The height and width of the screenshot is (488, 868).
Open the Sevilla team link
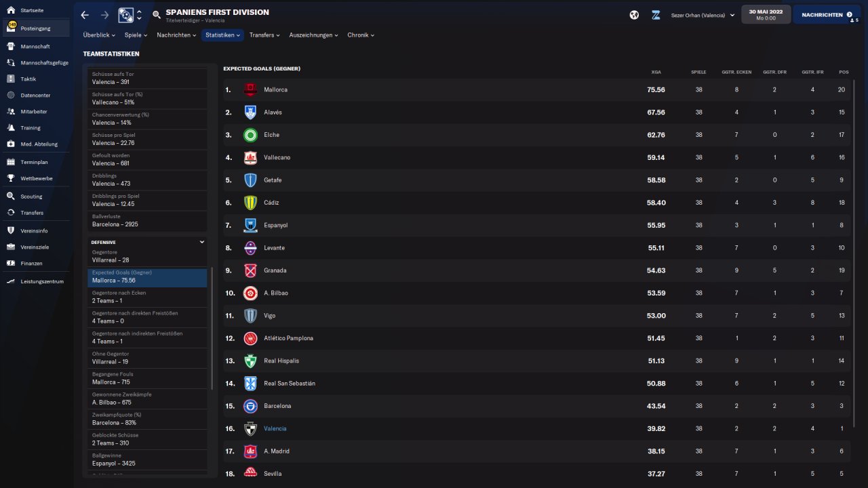(273, 474)
